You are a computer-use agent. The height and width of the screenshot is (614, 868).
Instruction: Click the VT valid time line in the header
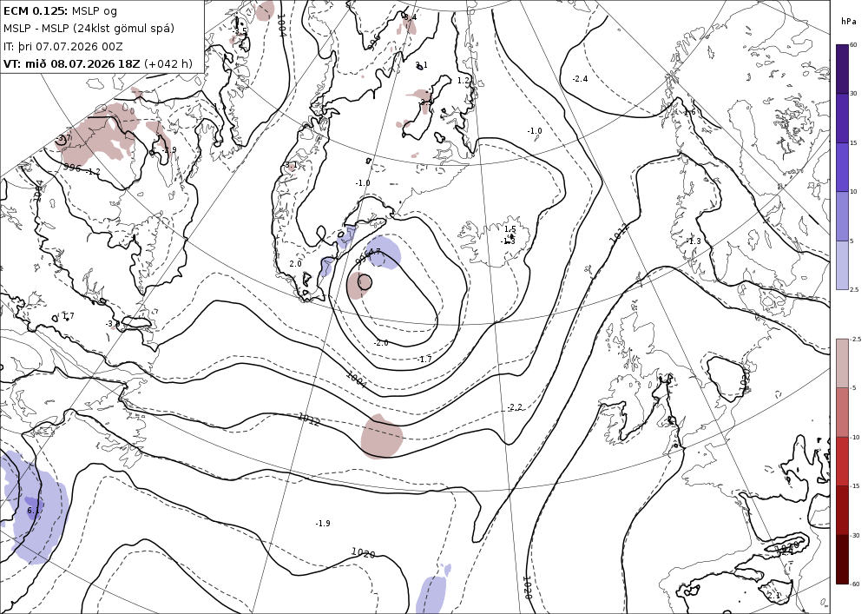pos(98,63)
